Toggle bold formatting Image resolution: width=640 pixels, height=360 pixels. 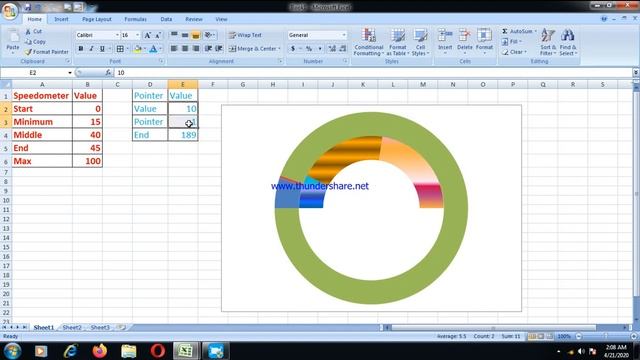click(80, 49)
